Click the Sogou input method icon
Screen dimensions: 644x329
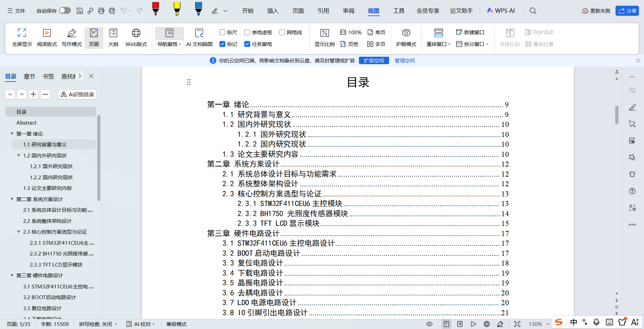coord(559,322)
